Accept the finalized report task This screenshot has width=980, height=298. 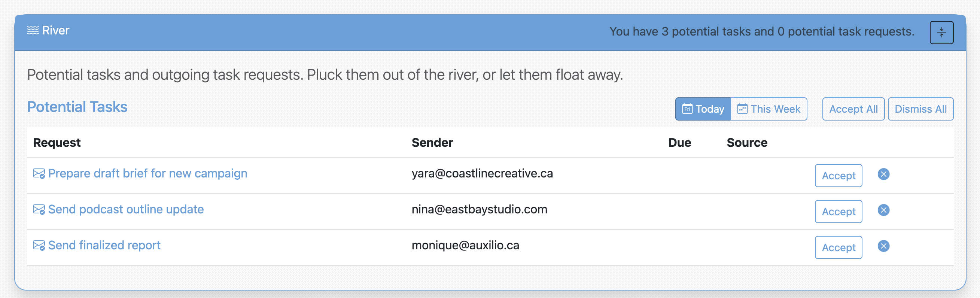(838, 248)
